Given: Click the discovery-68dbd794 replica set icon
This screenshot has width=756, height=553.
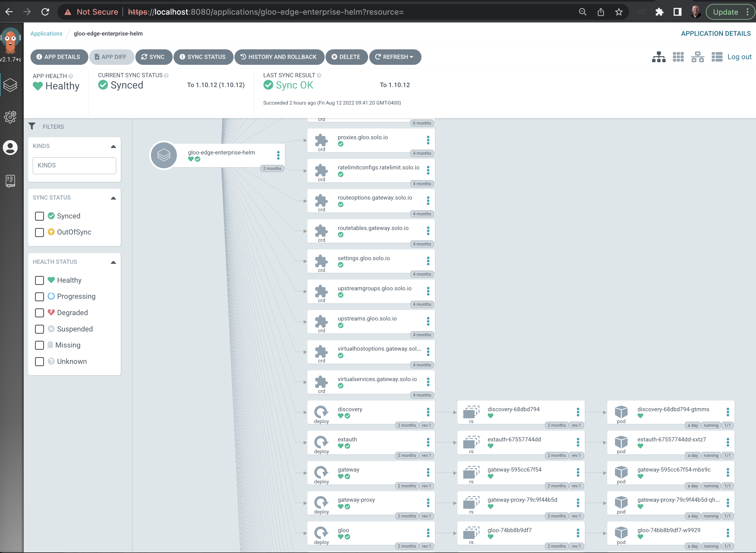Looking at the screenshot, I should tap(471, 412).
